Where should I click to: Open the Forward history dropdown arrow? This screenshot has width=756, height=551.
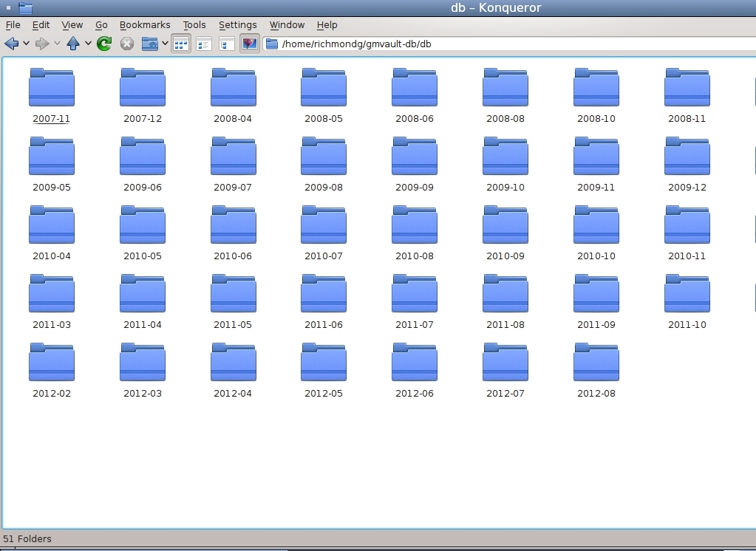57,44
